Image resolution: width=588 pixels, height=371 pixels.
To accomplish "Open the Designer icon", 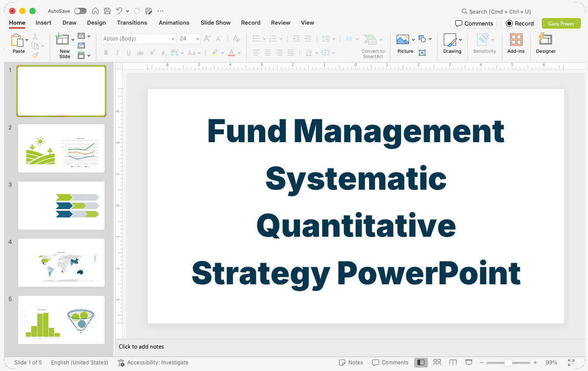I will 545,40.
